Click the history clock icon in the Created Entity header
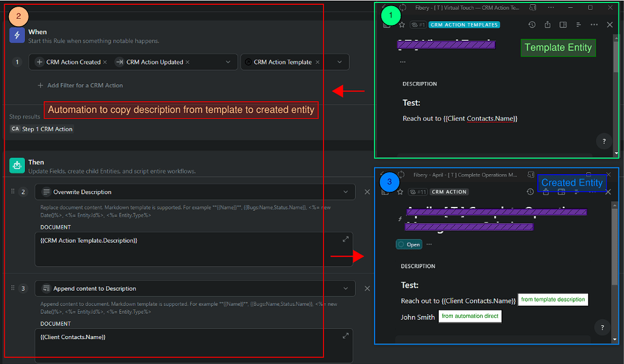 [x=530, y=192]
